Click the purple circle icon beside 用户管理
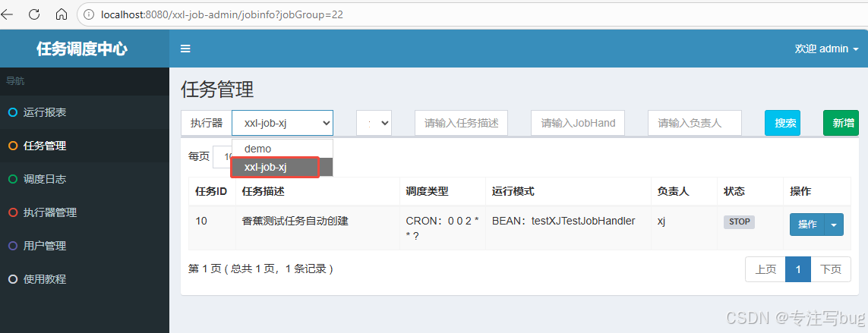 pyautogui.click(x=13, y=246)
